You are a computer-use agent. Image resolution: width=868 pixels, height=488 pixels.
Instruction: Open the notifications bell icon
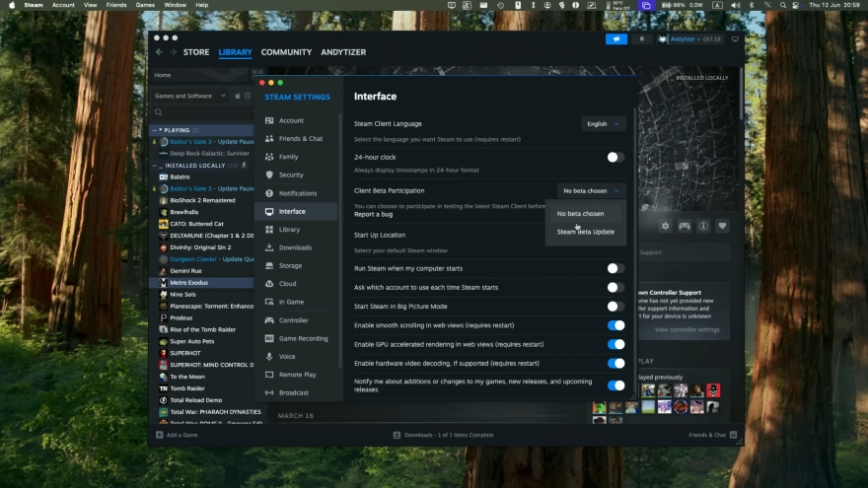[x=642, y=39]
